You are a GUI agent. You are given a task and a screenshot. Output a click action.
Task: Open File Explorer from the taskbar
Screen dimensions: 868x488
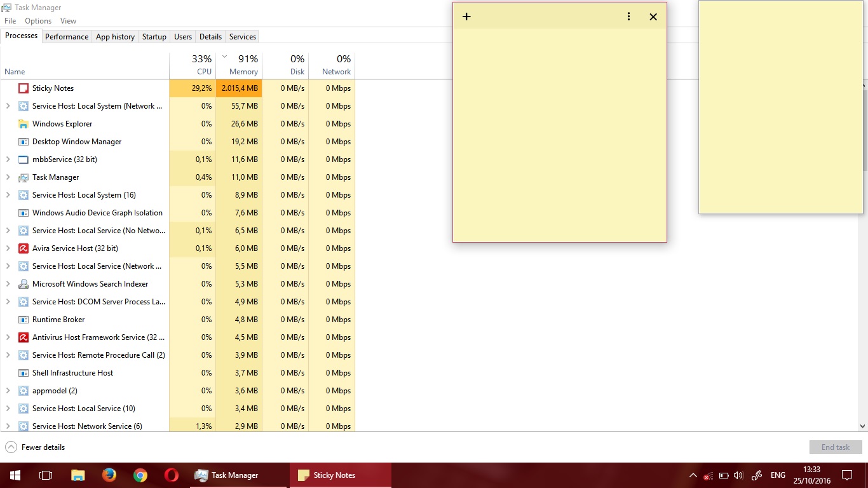click(x=78, y=475)
